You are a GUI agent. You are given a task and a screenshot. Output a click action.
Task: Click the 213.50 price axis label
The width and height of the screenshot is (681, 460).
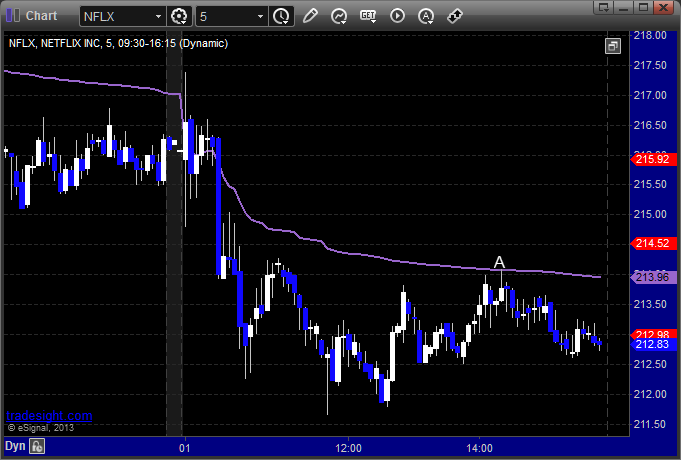[x=650, y=304]
